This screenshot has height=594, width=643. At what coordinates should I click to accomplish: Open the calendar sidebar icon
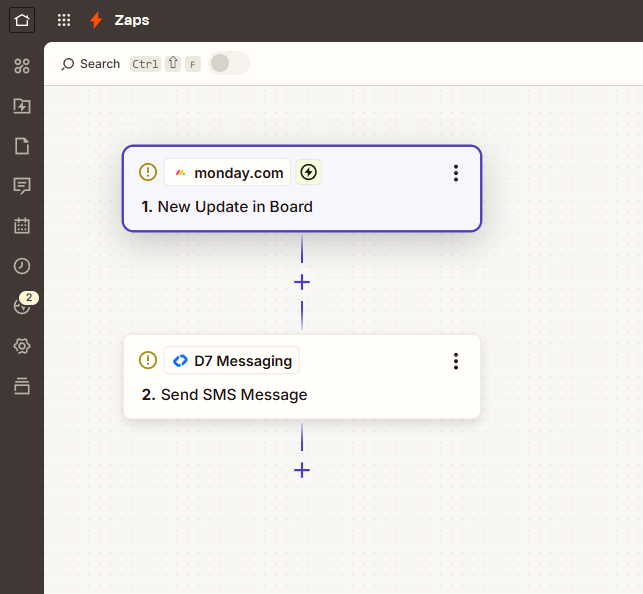tap(22, 226)
